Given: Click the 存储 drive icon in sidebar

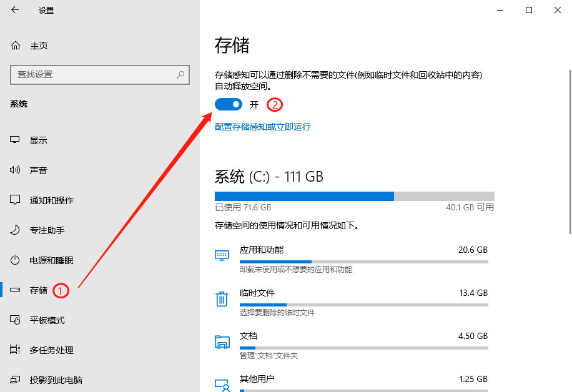Looking at the screenshot, I should [15, 290].
